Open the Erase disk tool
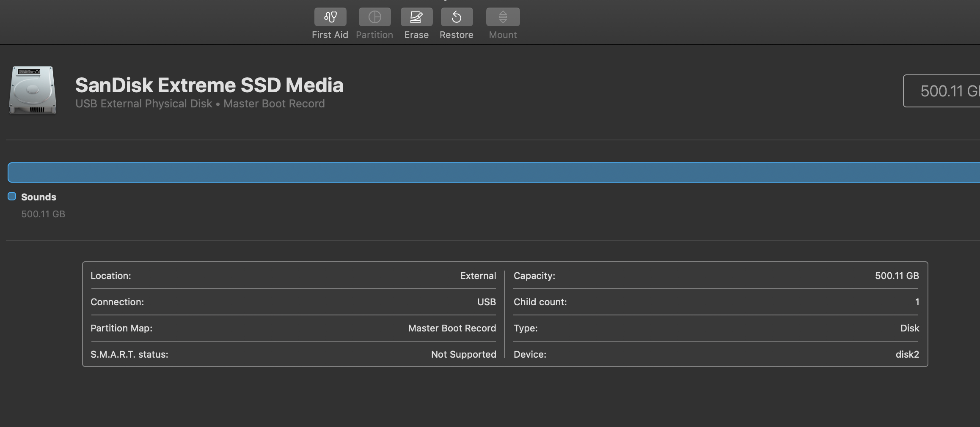980x427 pixels. tap(416, 17)
